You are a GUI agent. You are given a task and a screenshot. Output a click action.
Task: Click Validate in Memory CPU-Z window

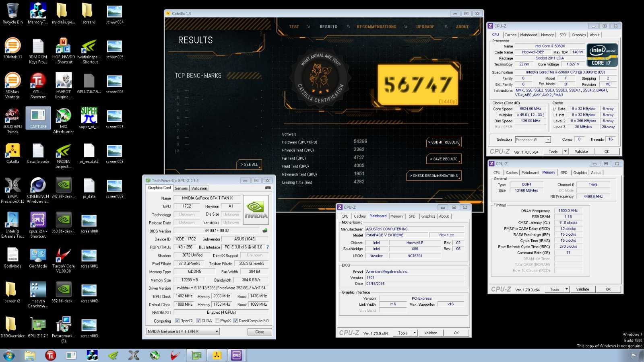pyautogui.click(x=582, y=289)
